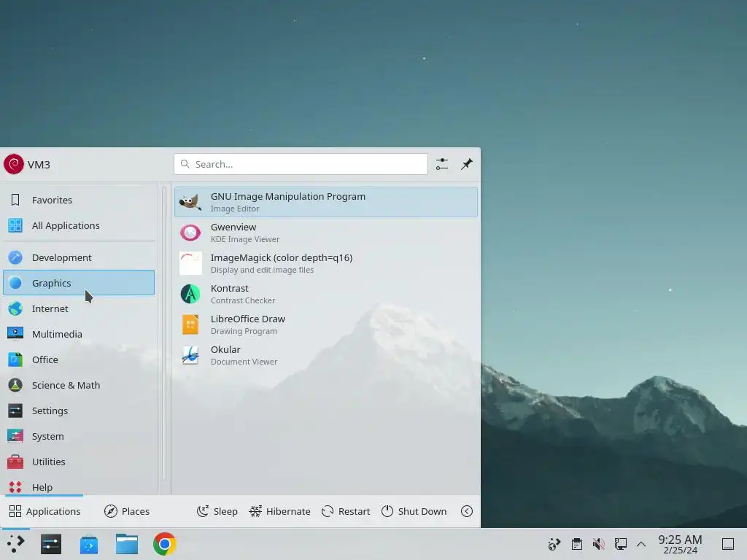Open Science & Math category
This screenshot has height=560, width=747.
79,385
